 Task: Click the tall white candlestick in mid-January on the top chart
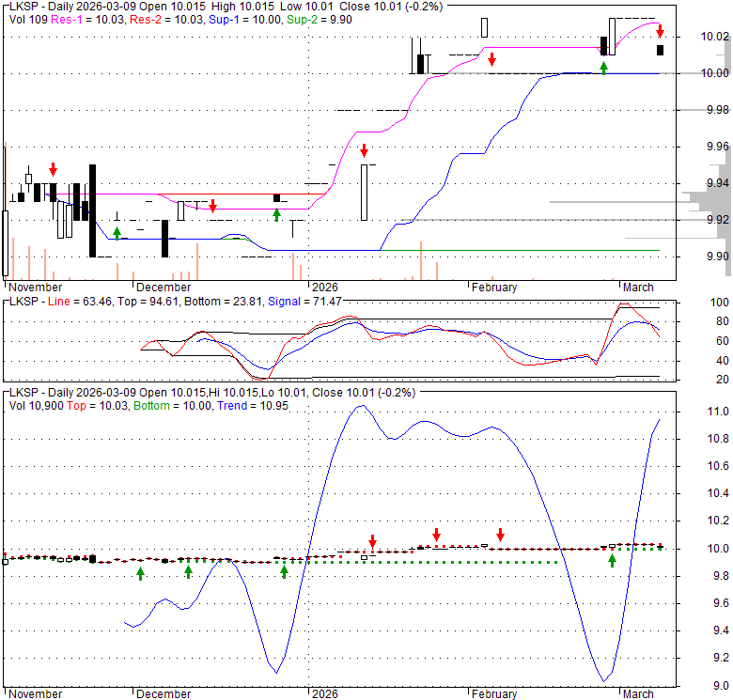(x=365, y=192)
